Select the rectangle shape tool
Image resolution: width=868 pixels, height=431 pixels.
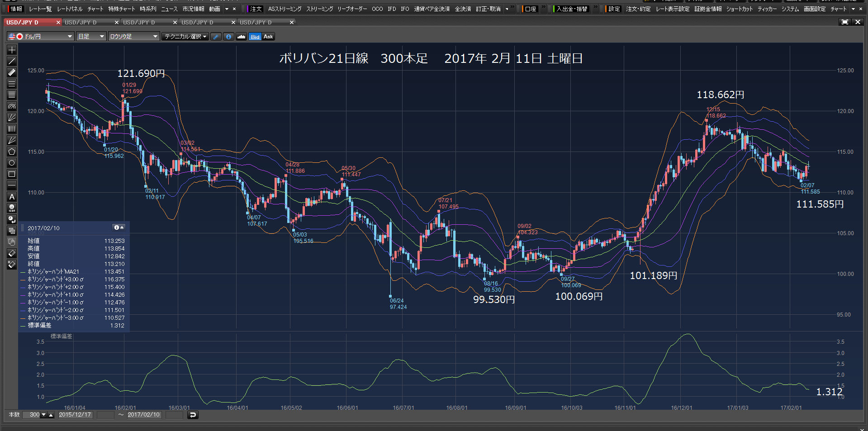(12, 174)
